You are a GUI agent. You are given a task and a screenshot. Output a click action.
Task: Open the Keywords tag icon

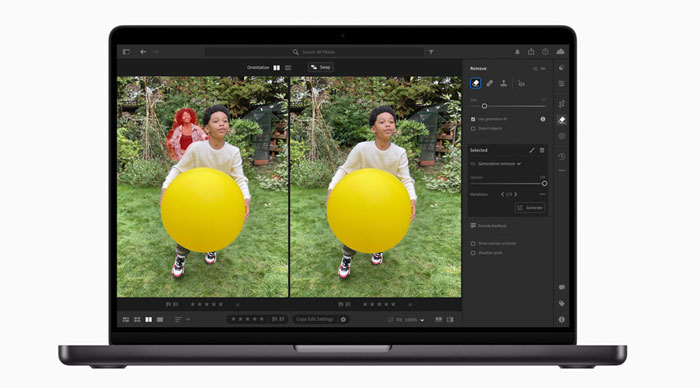(x=562, y=304)
